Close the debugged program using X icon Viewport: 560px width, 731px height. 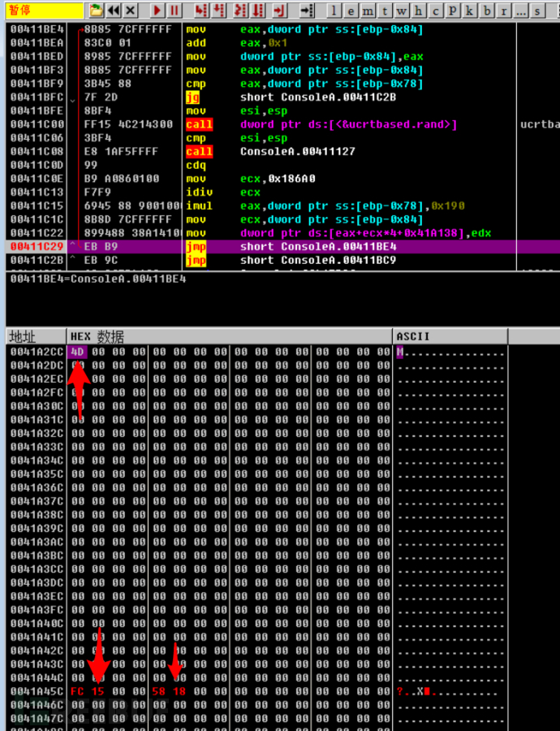coord(131,11)
